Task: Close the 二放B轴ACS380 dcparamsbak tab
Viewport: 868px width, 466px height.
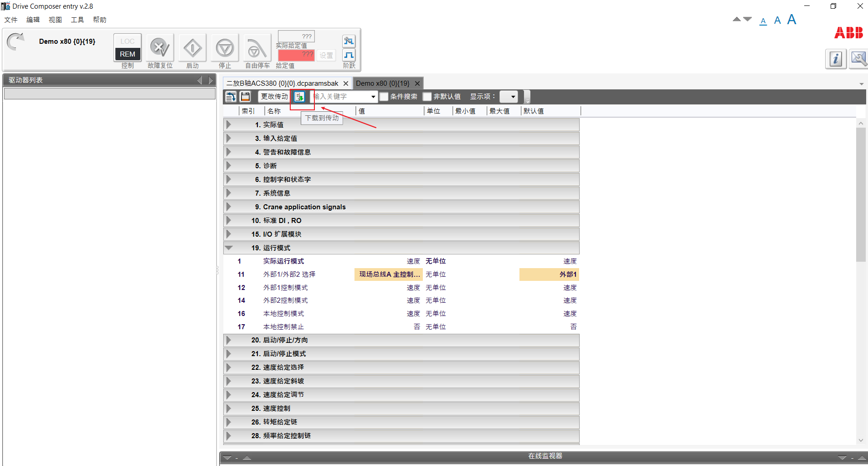Action: (346, 83)
